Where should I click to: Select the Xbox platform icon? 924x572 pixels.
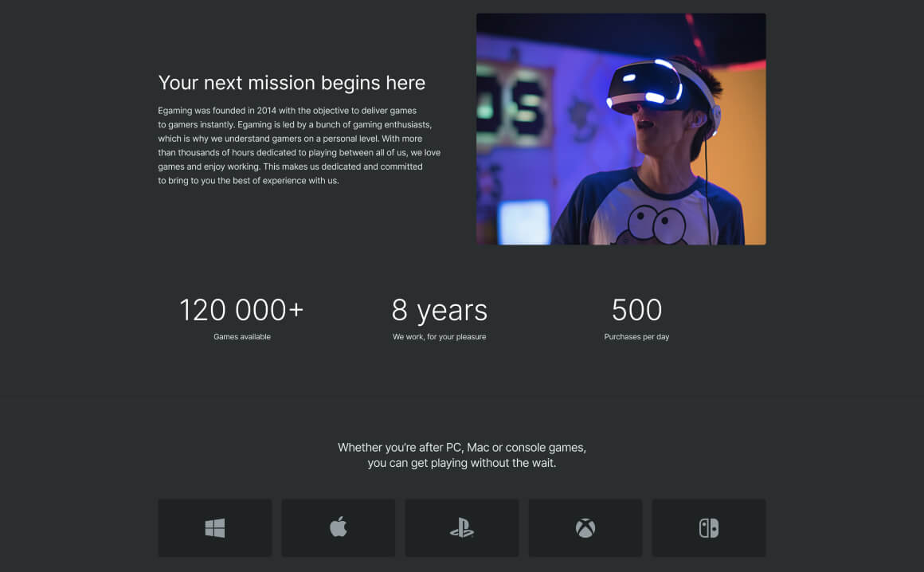click(x=585, y=527)
